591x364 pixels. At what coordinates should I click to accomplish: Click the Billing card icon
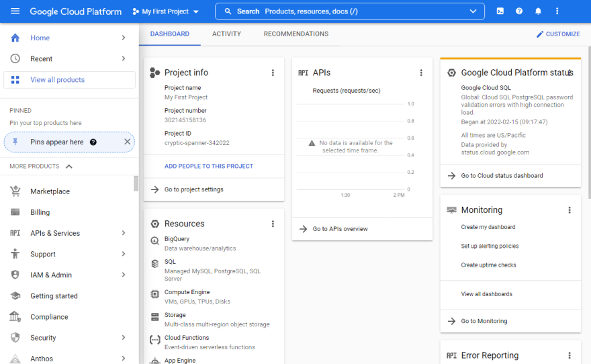tap(15, 212)
